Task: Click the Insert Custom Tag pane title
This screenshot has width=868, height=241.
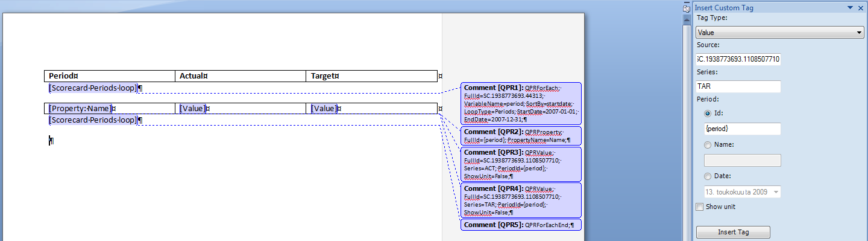Action: [x=724, y=8]
